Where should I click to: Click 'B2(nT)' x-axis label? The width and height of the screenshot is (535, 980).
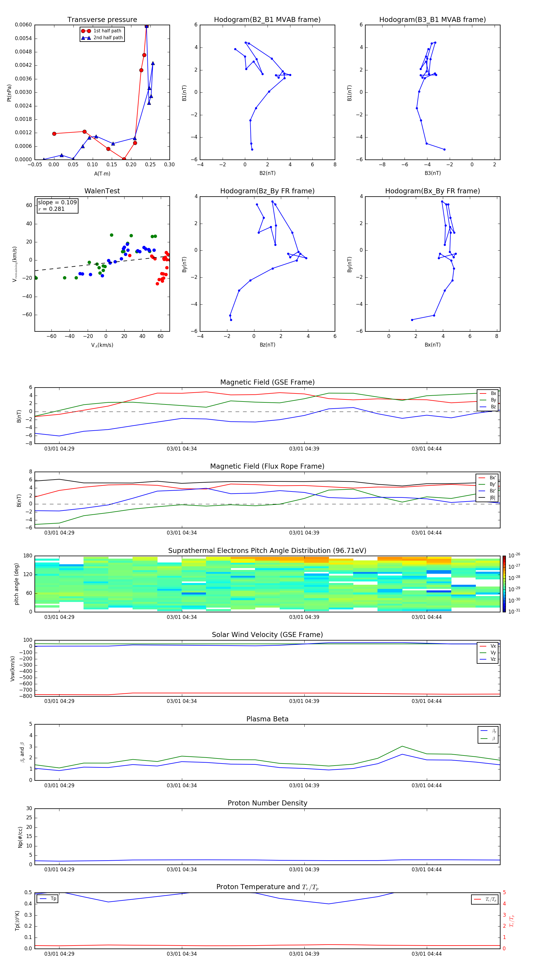tap(267, 173)
